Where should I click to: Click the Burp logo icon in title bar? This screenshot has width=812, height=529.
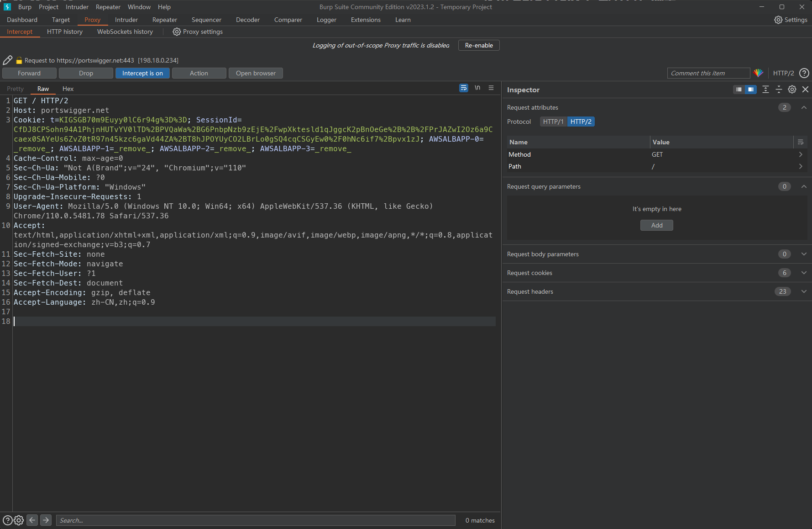click(7, 7)
